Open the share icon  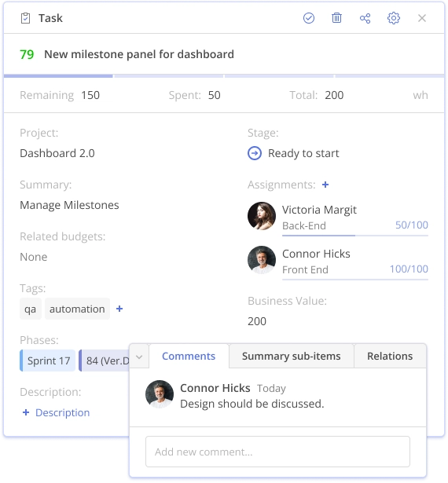click(365, 18)
